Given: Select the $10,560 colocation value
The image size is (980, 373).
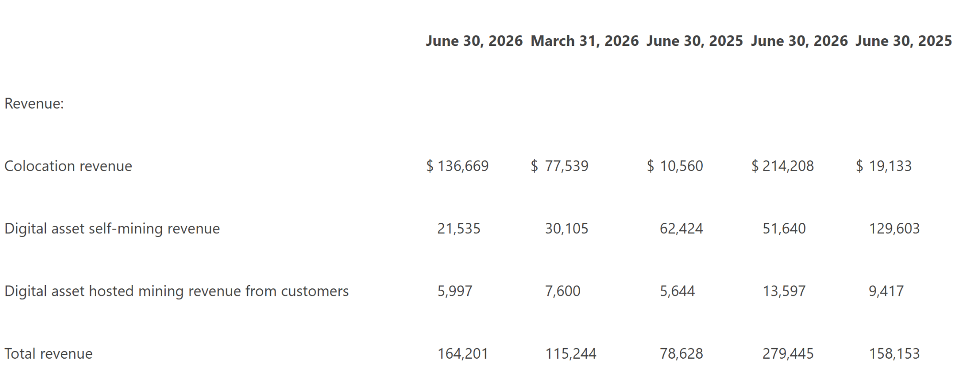Looking at the screenshot, I should click(x=675, y=166).
